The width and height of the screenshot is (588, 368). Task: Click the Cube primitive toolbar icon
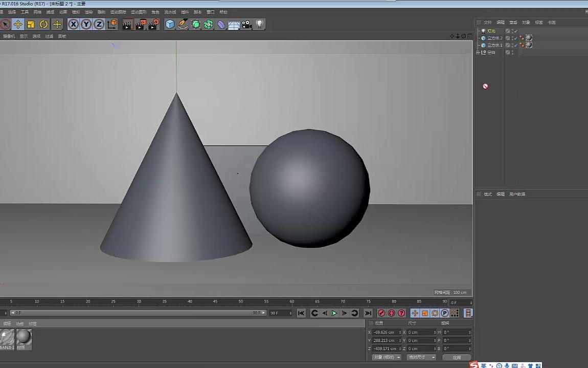[170, 24]
